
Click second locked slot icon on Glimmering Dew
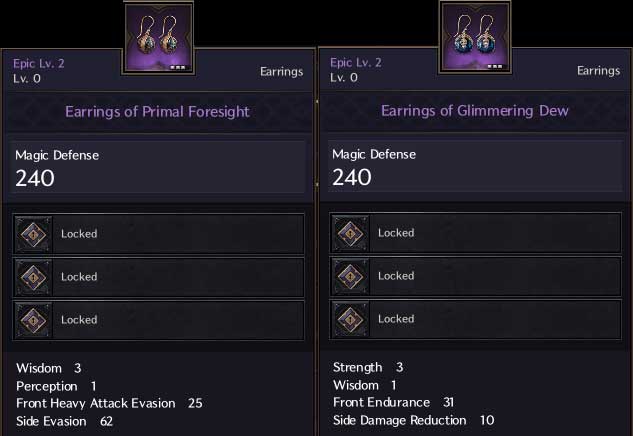click(x=351, y=276)
